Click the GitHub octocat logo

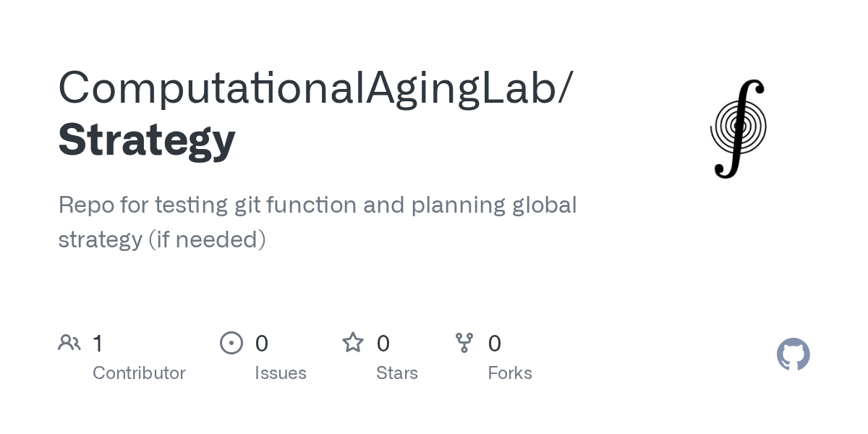coord(793,354)
